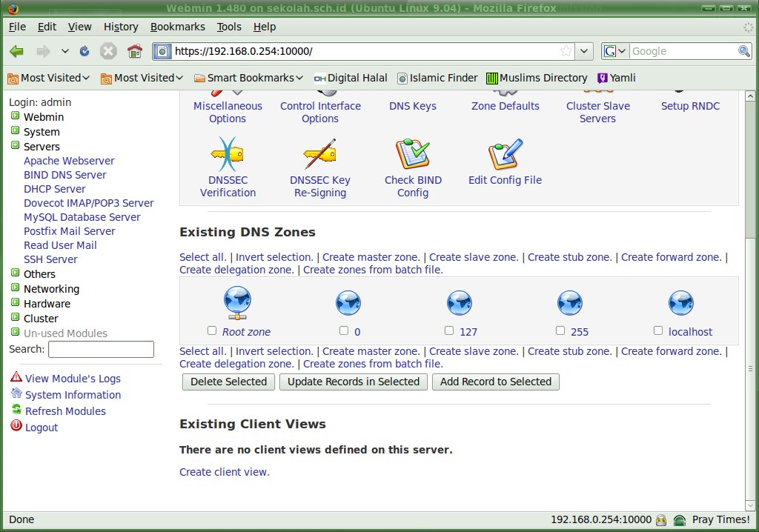Screen dimensions: 759x532
Task: Reload the page with the toolbar refresh icon
Action: [x=84, y=51]
